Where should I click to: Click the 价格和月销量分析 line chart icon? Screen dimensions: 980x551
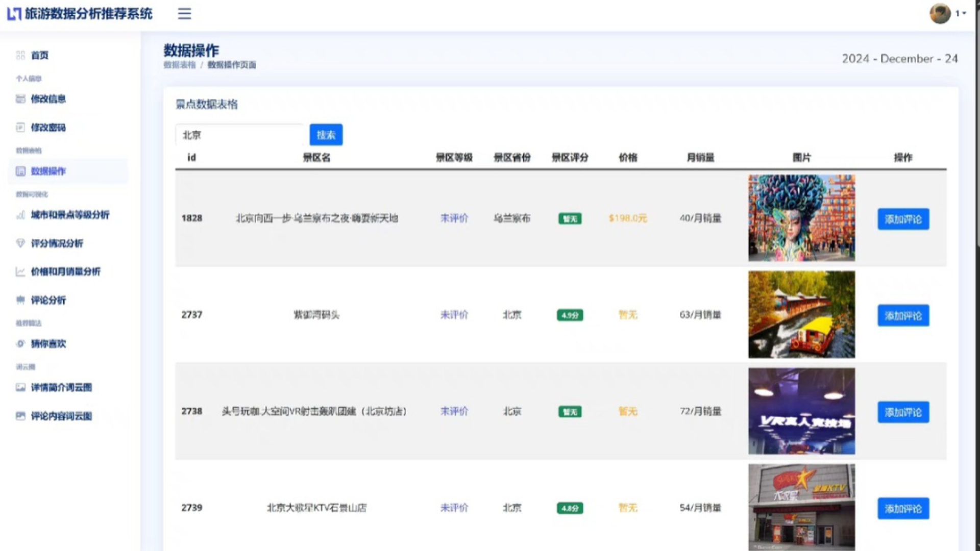20,271
